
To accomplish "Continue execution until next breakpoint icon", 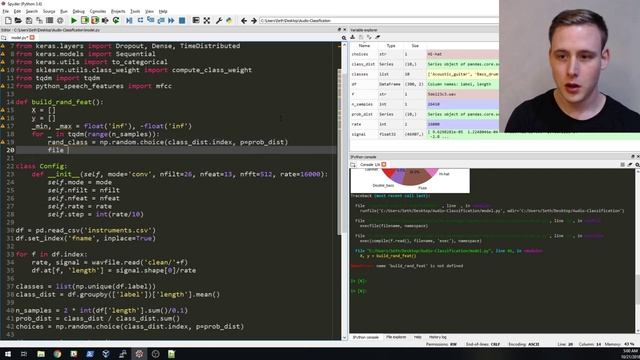I will pyautogui.click(x=171, y=20).
